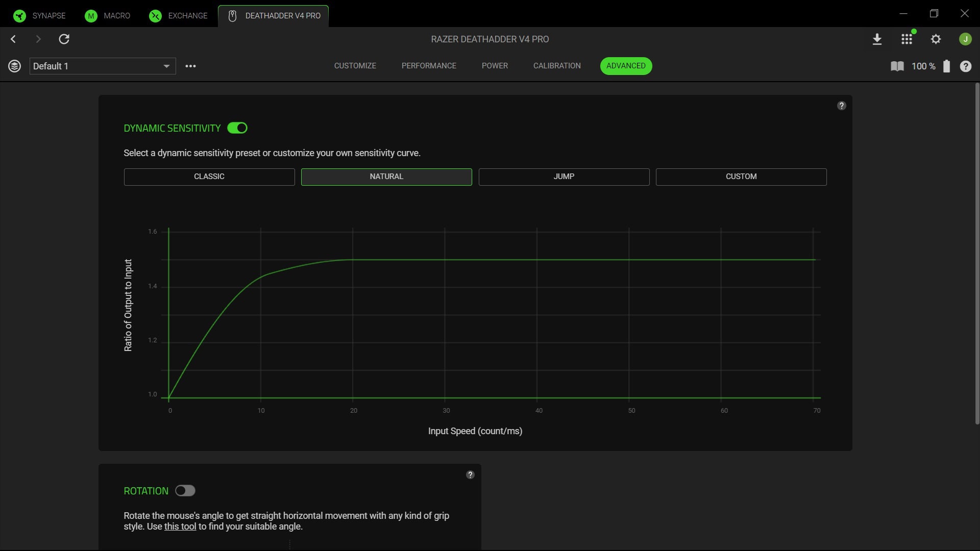Click the mouse device icon in tab

pyautogui.click(x=232, y=16)
